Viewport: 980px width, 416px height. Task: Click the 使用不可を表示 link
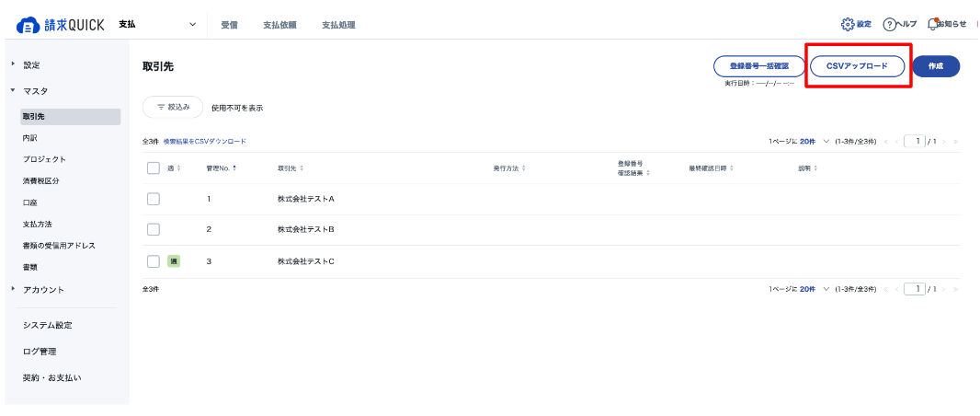click(237, 109)
